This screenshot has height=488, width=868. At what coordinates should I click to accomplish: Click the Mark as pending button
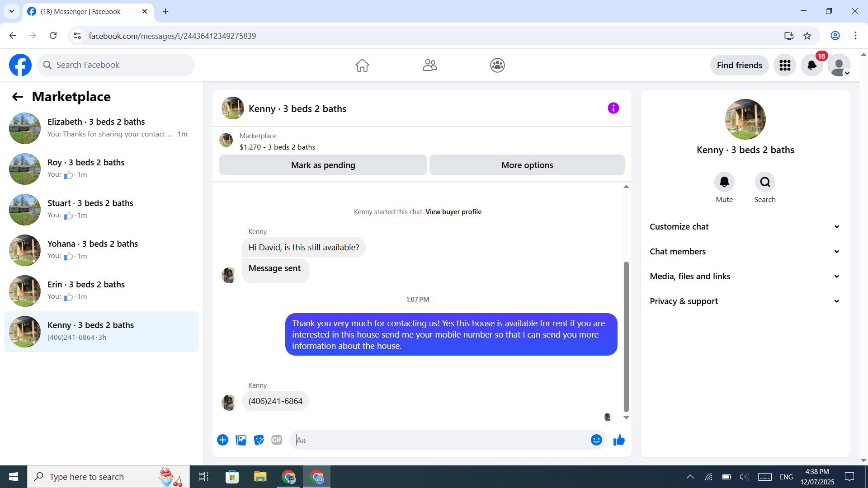coord(323,165)
